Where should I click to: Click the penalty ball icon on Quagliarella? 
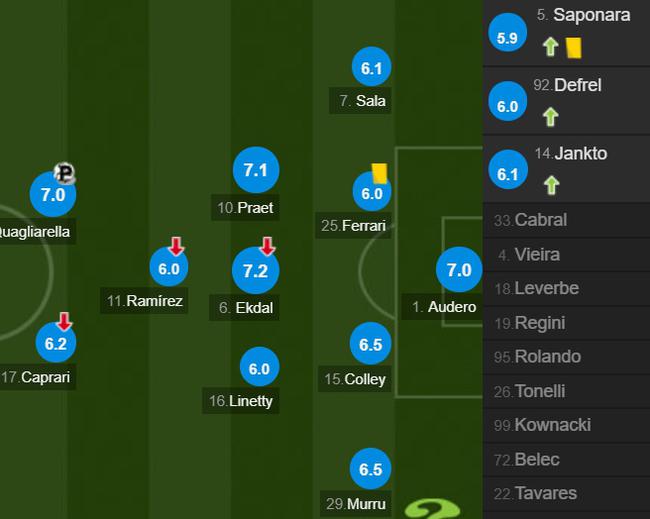tap(65, 172)
